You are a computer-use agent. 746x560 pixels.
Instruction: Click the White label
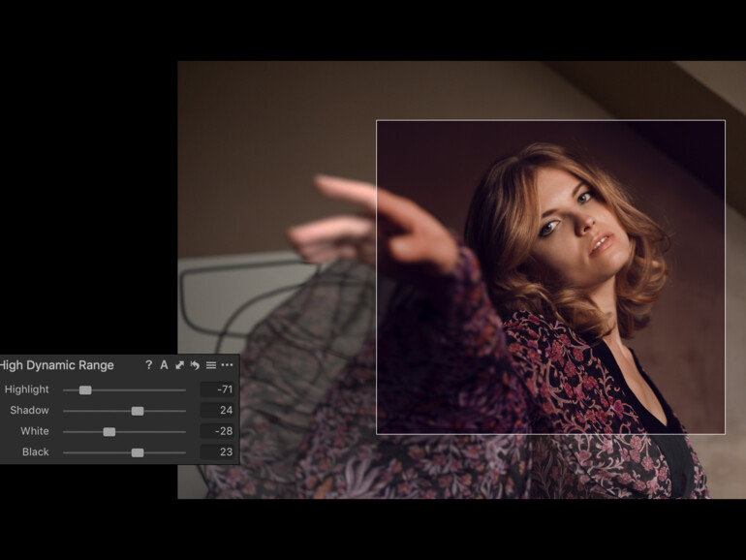35,431
